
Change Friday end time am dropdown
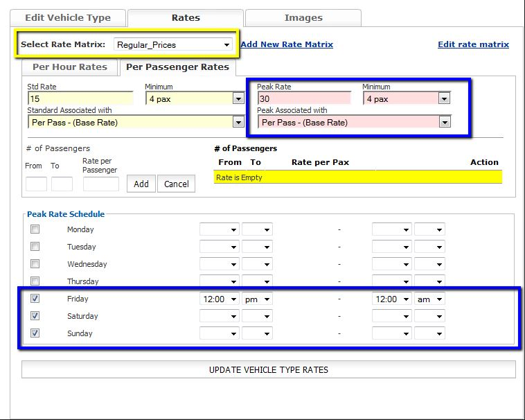pos(429,299)
